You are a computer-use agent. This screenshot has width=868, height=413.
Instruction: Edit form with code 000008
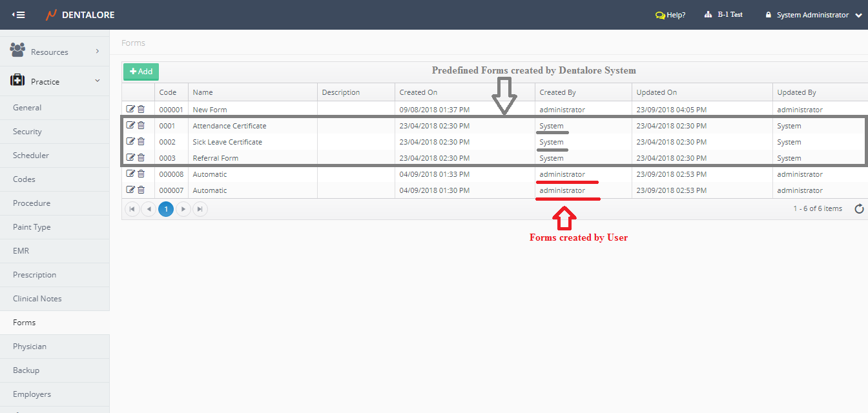click(130, 174)
